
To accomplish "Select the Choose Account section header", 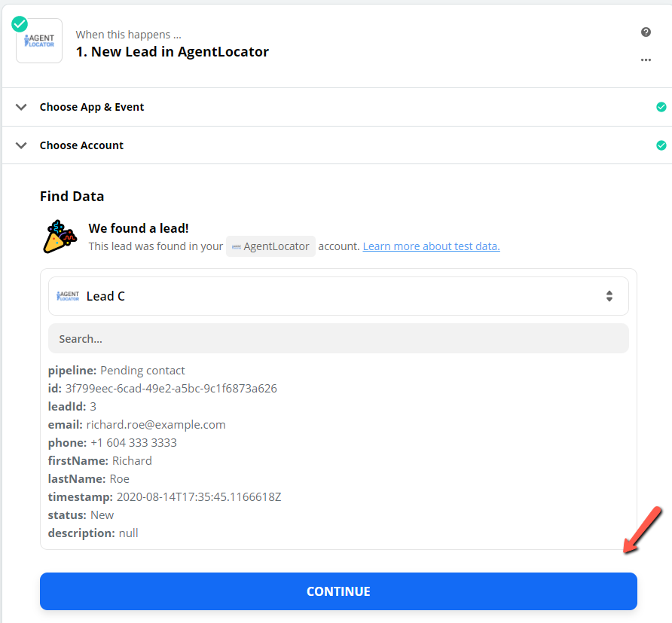I will point(337,145).
